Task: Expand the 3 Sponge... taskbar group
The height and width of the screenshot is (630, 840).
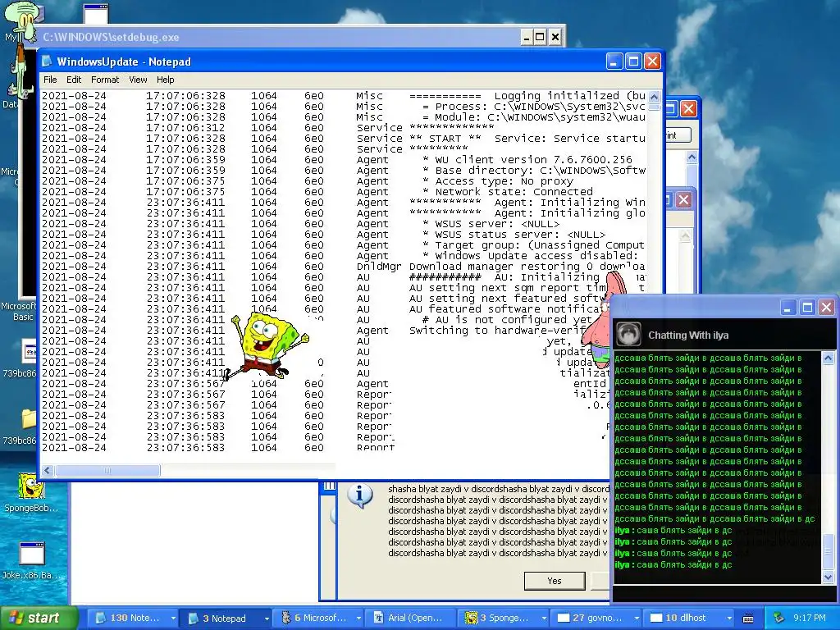Action: point(544,619)
